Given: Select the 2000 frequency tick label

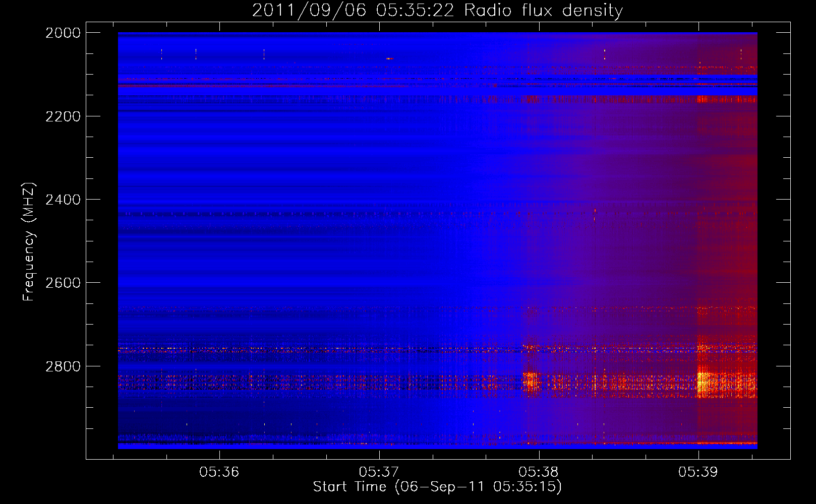Looking at the screenshot, I should (63, 33).
